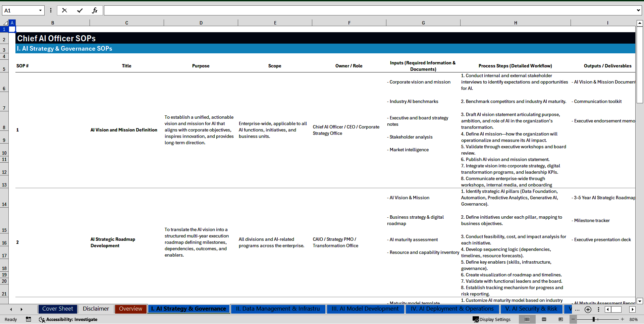644x324 pixels.
Task: Click the macro recording status icon
Action: pyautogui.click(x=29, y=319)
